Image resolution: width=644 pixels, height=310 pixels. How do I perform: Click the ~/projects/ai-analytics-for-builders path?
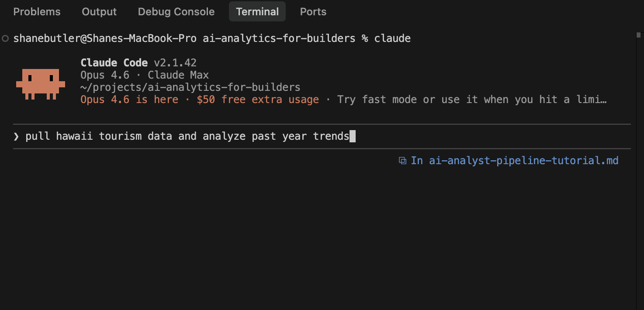point(190,87)
